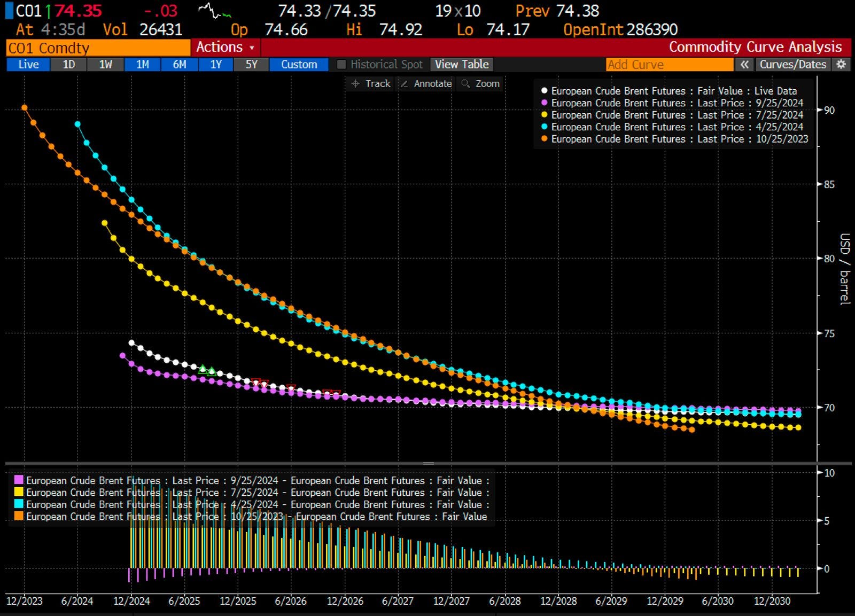The height and width of the screenshot is (616, 855).
Task: Activate the Zoom magnifier tool
Action: 480,84
